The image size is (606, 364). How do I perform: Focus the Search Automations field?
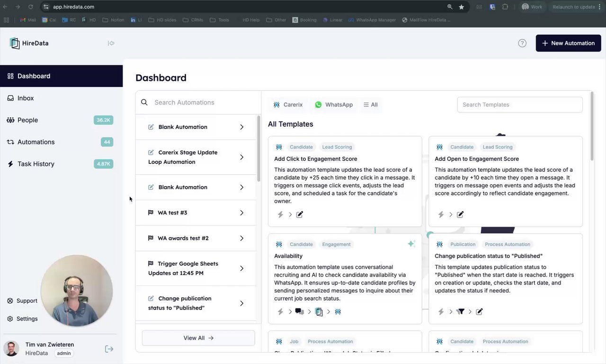pyautogui.click(x=199, y=102)
